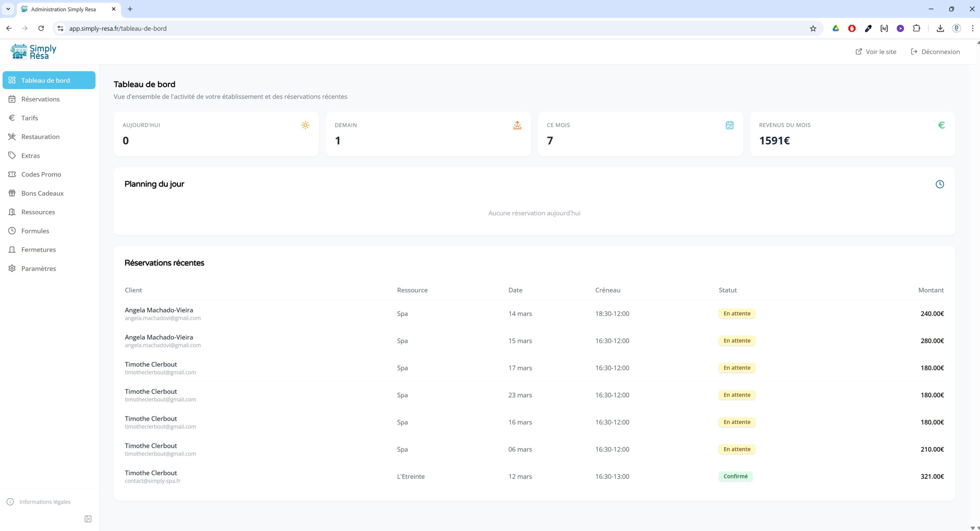The width and height of the screenshot is (980, 531).
Task: Open the tab search dropdown arrow
Action: pyautogui.click(x=8, y=9)
